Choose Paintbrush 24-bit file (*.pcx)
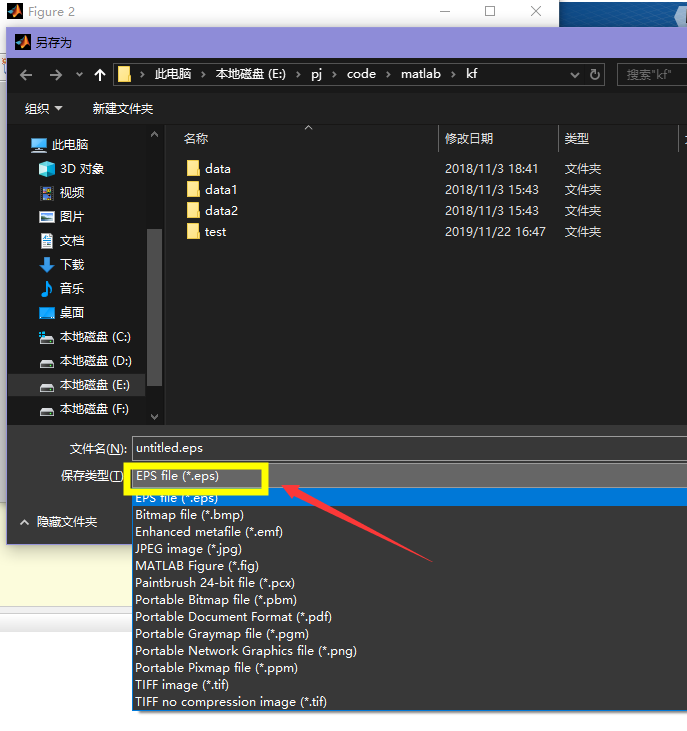The width and height of the screenshot is (687, 731). (410, 583)
